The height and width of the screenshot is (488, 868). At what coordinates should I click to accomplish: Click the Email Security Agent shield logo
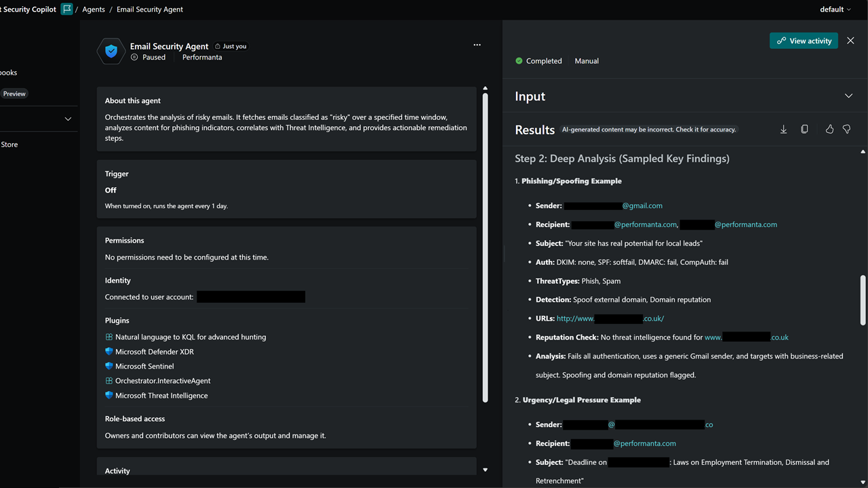click(x=111, y=52)
